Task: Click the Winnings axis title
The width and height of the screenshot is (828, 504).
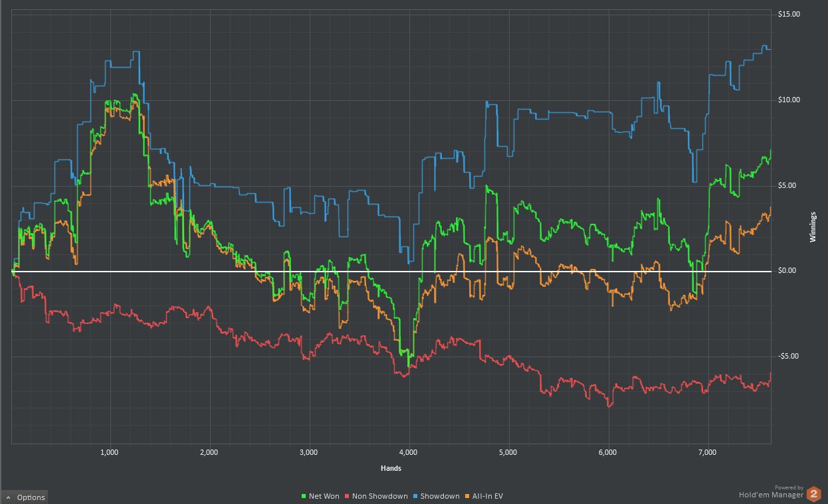Action: pyautogui.click(x=813, y=228)
